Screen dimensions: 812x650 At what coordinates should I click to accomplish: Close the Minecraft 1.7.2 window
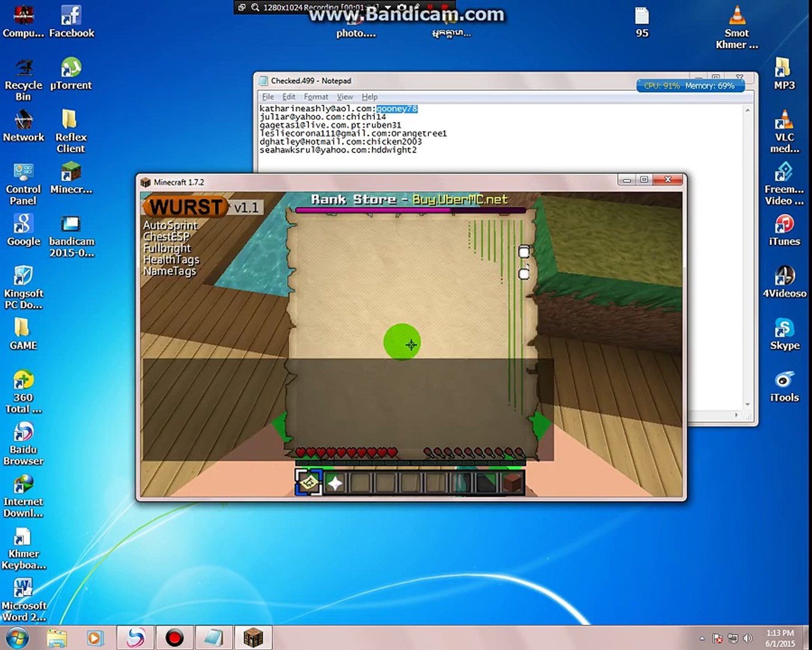point(668,180)
